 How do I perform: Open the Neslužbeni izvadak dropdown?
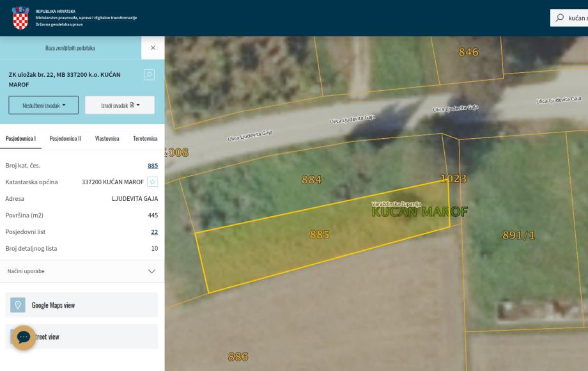(x=43, y=106)
